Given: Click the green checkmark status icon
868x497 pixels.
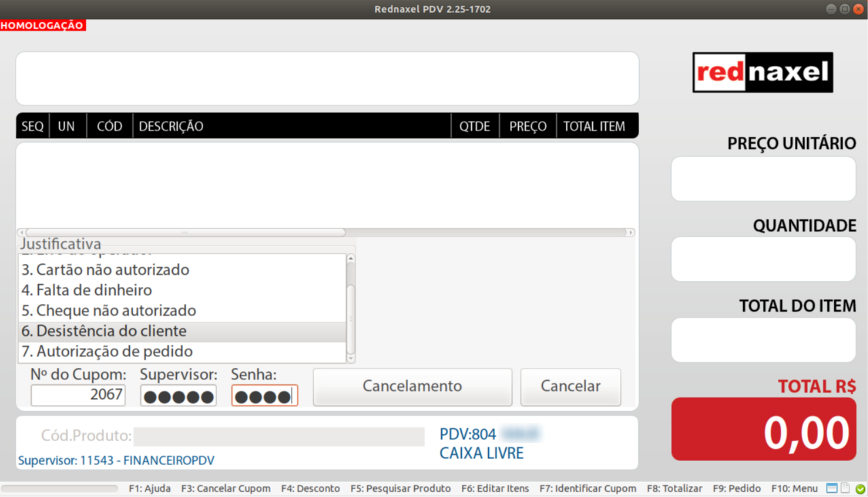Looking at the screenshot, I should [x=859, y=488].
